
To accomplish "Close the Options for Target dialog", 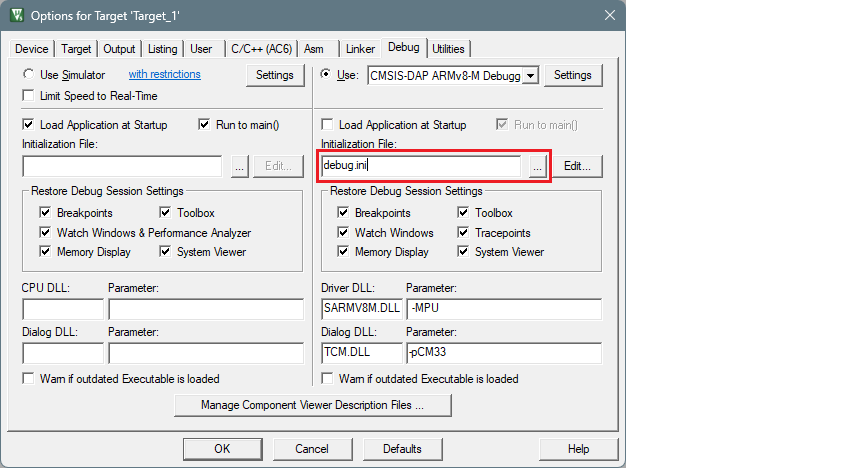I will pos(610,15).
